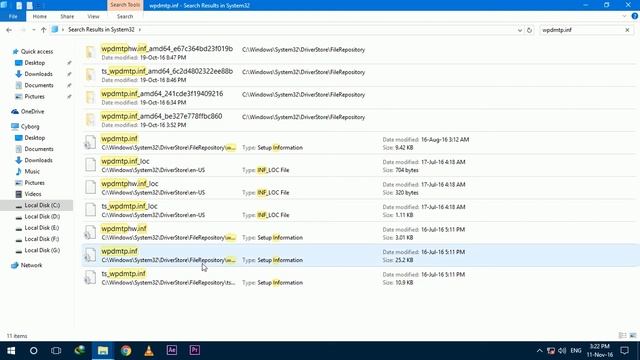Open the volume control icon

562,351
